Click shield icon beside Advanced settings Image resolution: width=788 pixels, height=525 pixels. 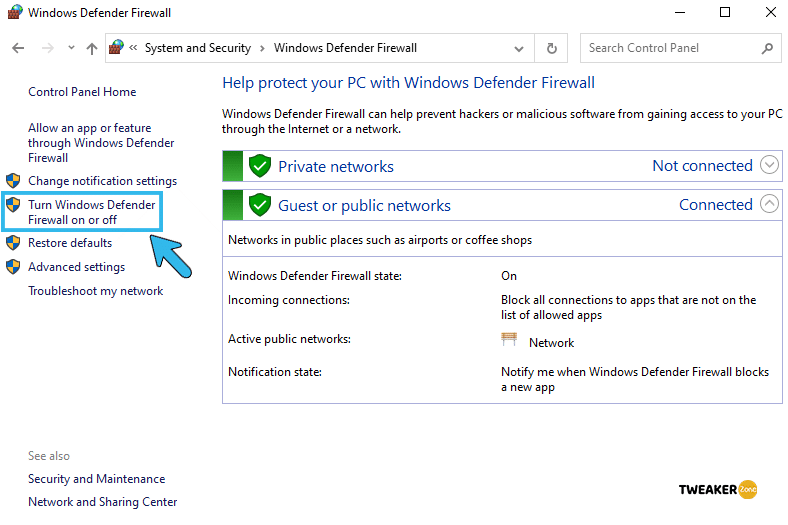click(x=13, y=267)
